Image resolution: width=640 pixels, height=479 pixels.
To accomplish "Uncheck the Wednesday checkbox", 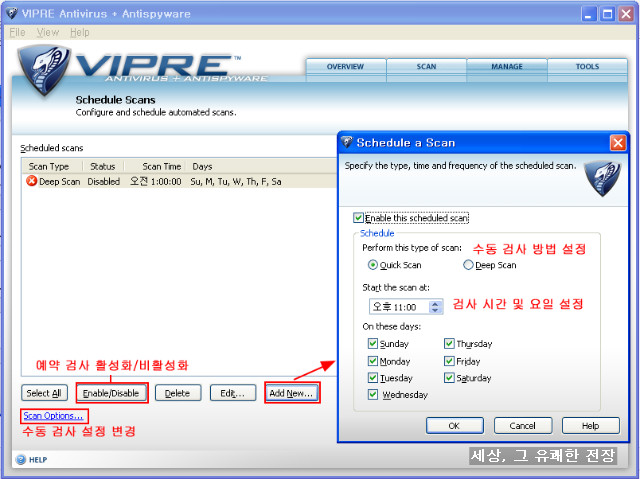I will 372,394.
